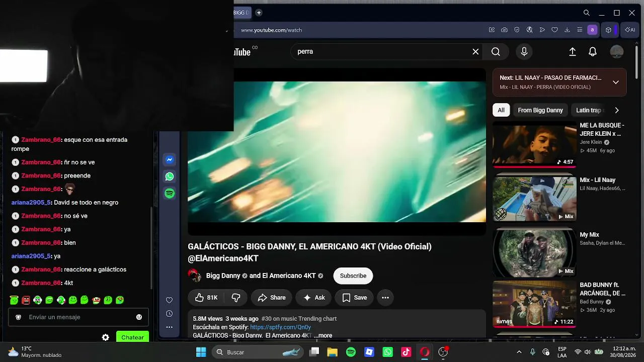
Task: Click the YouTube create upload icon
Action: [573, 51]
